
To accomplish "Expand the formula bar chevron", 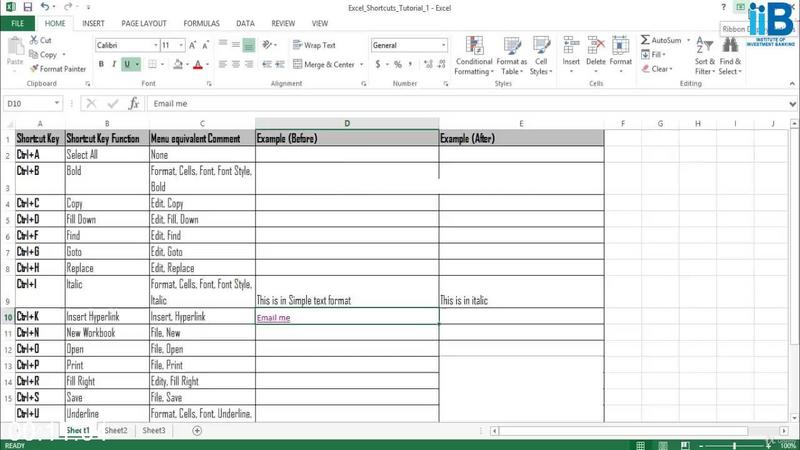I will pyautogui.click(x=792, y=104).
